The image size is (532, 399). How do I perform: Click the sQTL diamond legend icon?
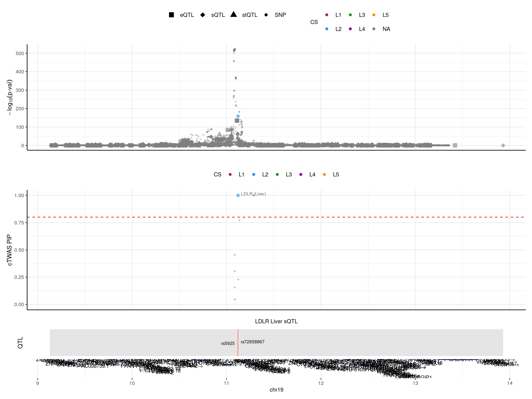click(203, 15)
